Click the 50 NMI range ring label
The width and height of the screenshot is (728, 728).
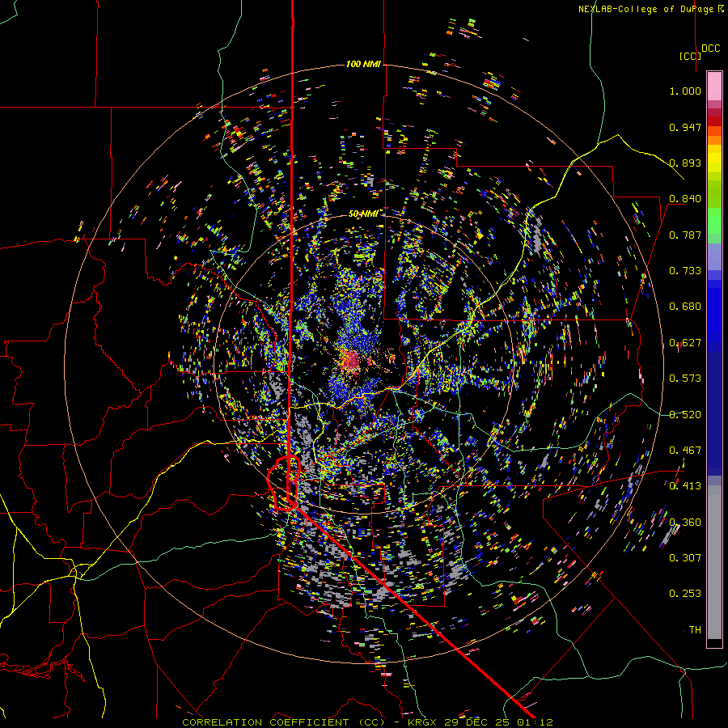tap(363, 214)
